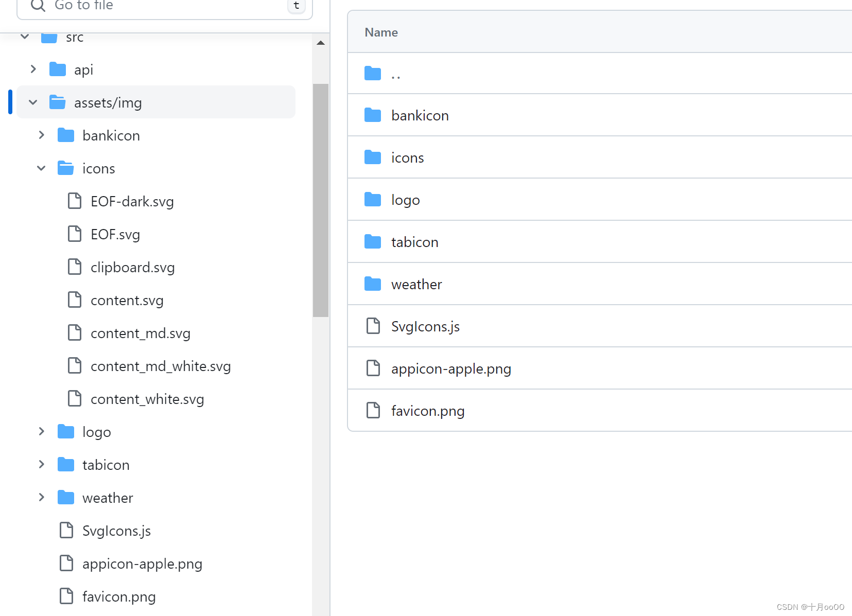The width and height of the screenshot is (852, 616).
Task: Click the SvgIcons.js file icon in sidebar
Action: (x=66, y=530)
